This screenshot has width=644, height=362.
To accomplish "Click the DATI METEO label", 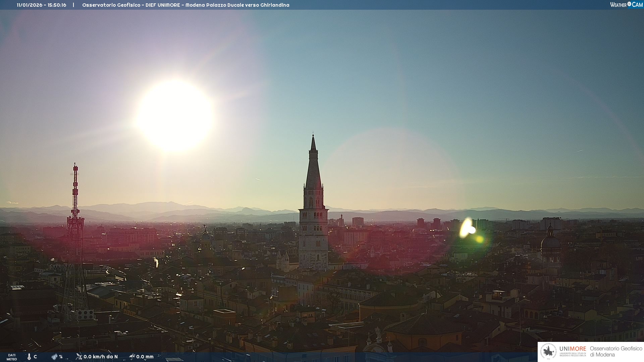I will pos(12,357).
